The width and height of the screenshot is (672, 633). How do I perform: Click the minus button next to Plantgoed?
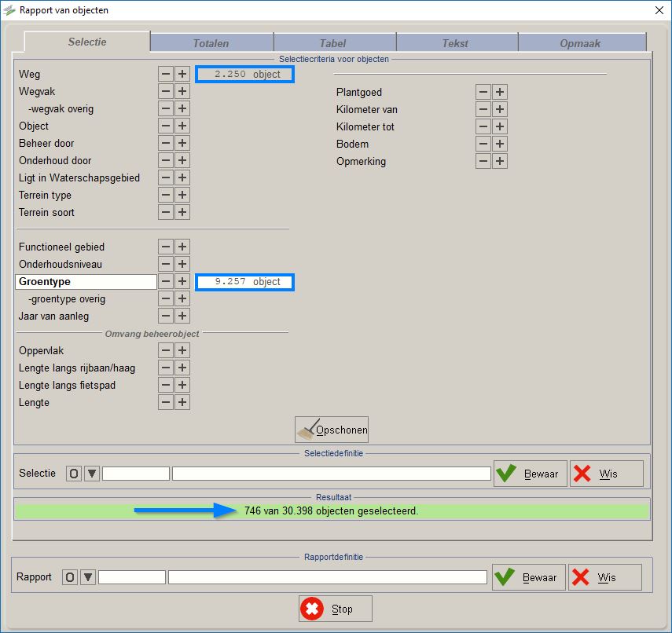tap(483, 93)
